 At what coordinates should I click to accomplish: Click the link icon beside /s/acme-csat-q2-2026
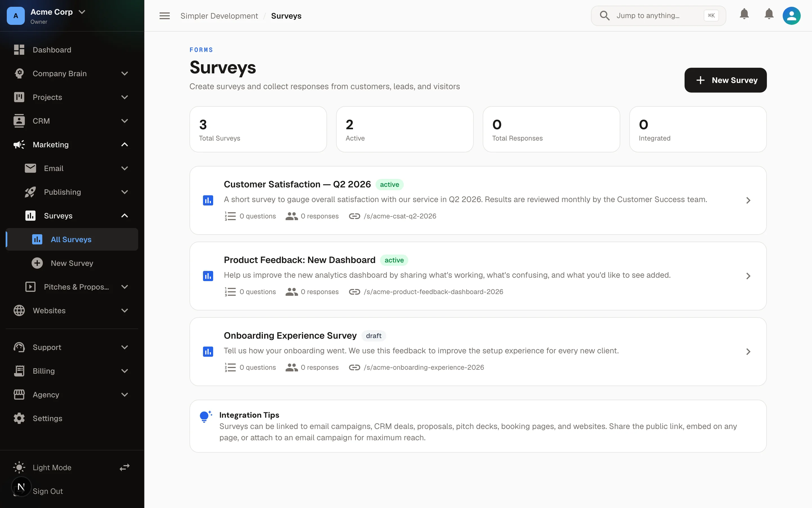(354, 216)
